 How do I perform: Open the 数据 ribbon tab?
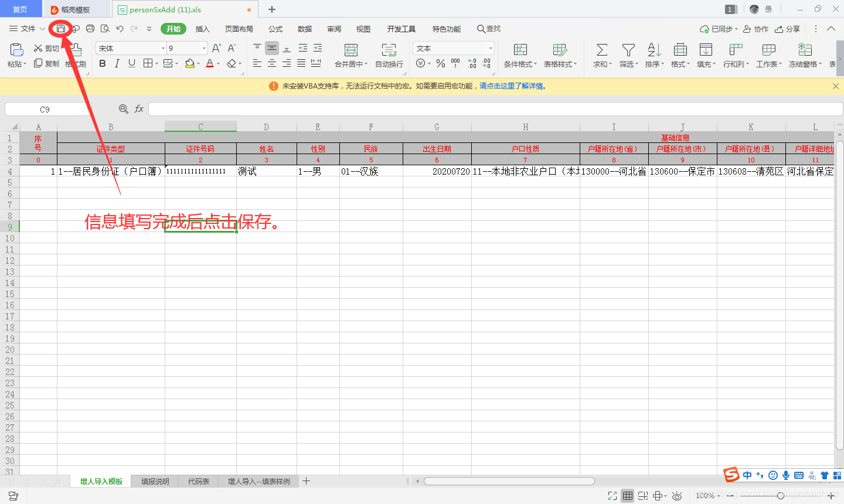305,29
